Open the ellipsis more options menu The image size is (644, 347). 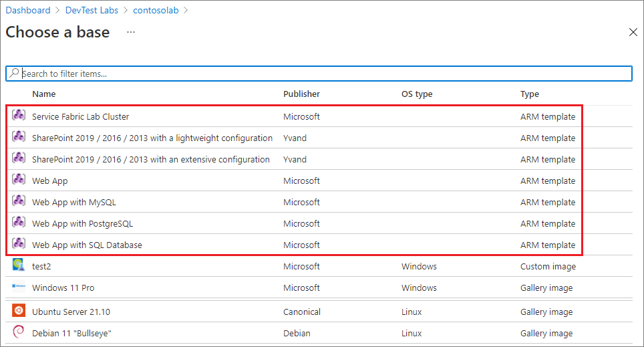131,32
